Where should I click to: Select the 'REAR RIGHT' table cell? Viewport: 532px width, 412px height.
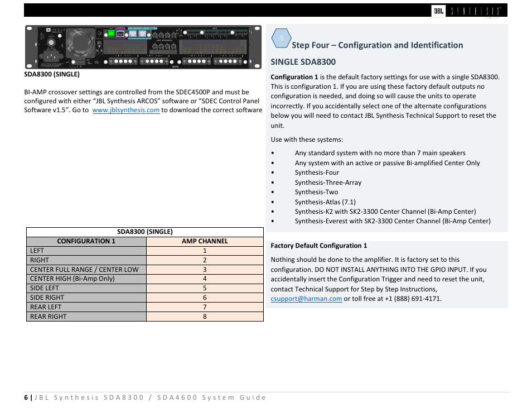[86, 317]
